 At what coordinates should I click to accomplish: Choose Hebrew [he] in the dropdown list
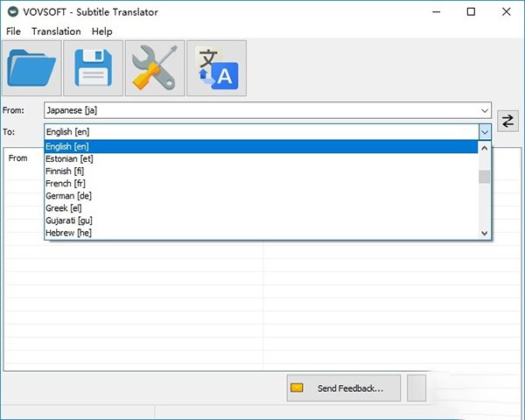pos(261,233)
